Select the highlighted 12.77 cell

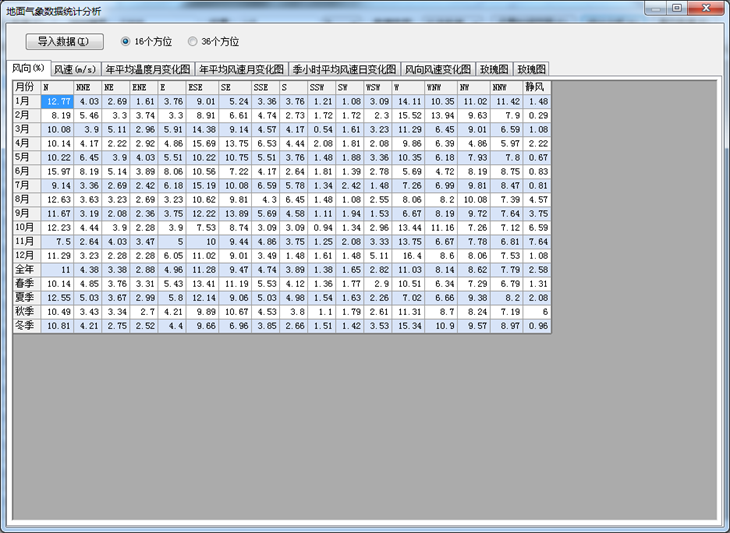click(x=57, y=101)
